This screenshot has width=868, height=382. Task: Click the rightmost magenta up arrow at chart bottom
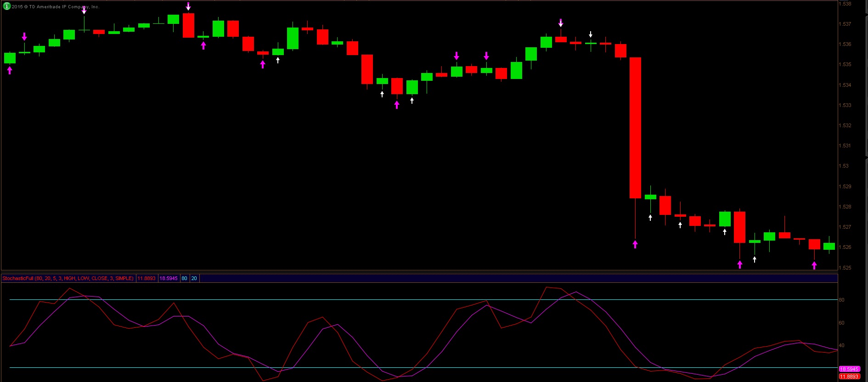pos(814,265)
